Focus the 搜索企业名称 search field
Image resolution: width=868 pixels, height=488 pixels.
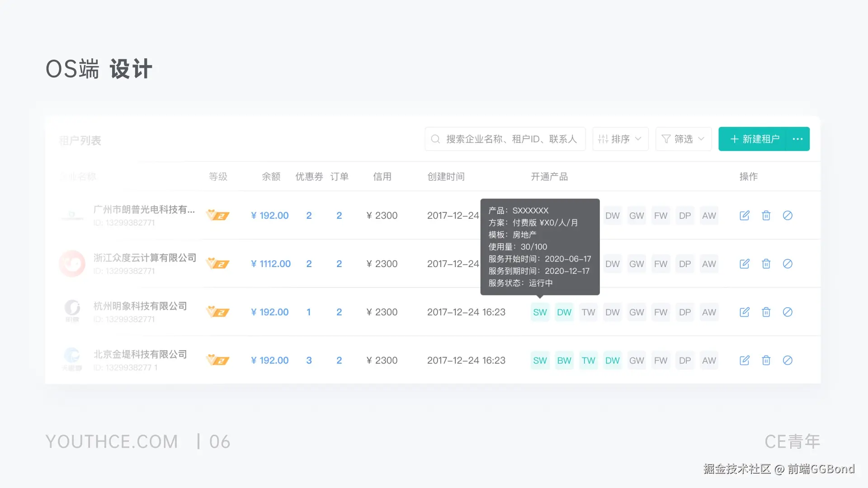coord(511,139)
